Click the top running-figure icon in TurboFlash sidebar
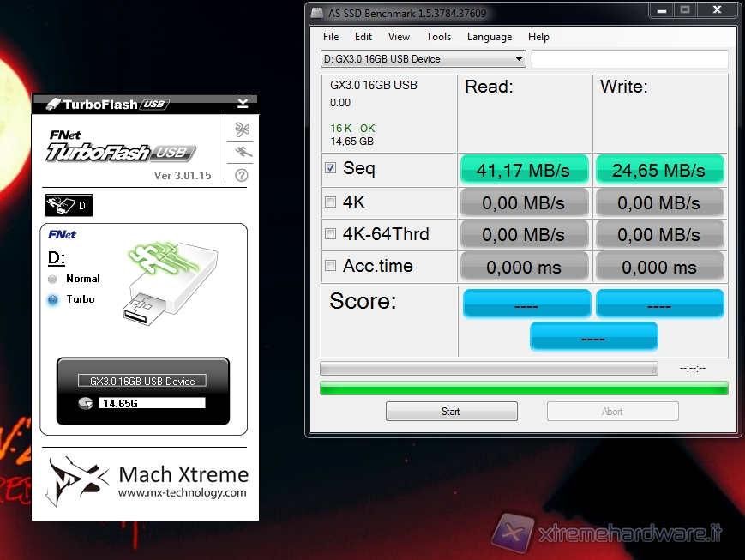The image size is (745, 560). pos(242,130)
